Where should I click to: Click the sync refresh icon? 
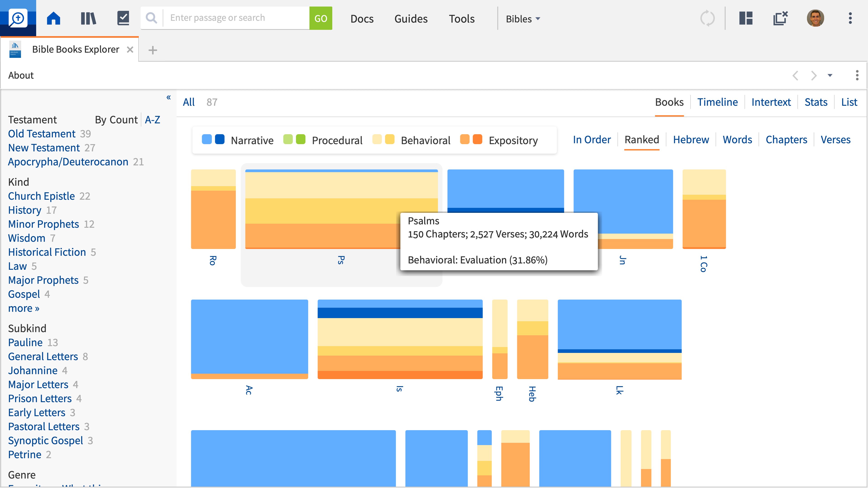[707, 18]
